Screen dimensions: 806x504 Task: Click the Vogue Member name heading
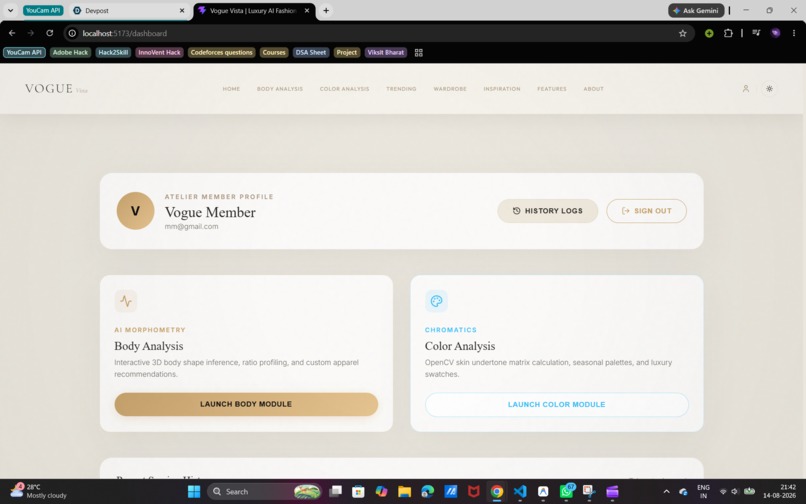210,212
